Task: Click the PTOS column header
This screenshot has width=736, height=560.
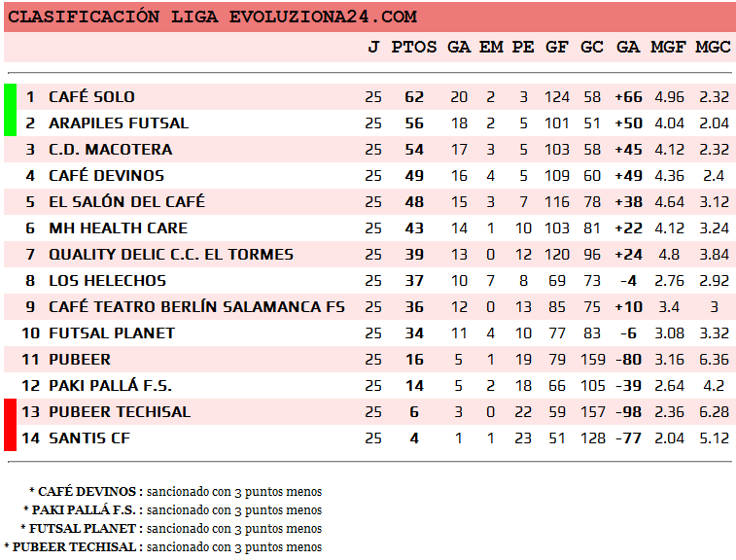Action: 414,47
